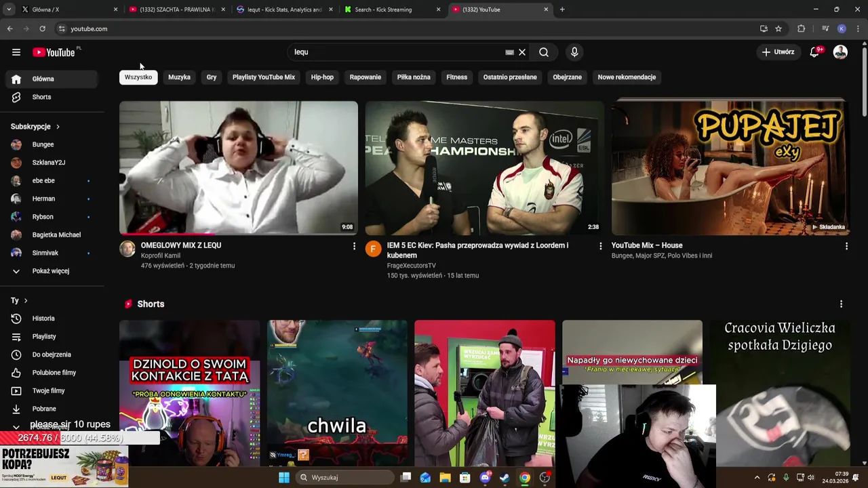Open the on-screen keyboard icon in search box
Screen dimensions: 868x488
(x=509, y=52)
